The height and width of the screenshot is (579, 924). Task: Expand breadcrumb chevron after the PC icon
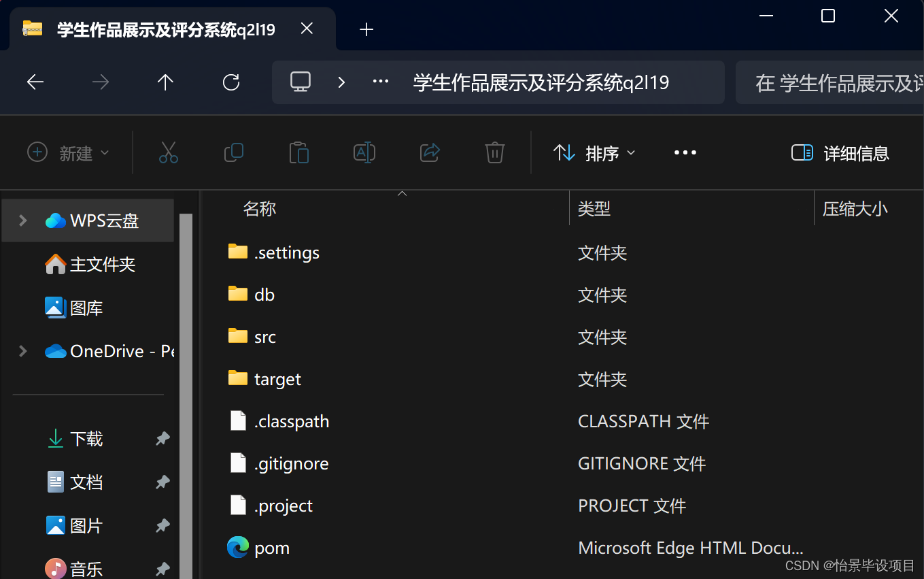tap(341, 82)
